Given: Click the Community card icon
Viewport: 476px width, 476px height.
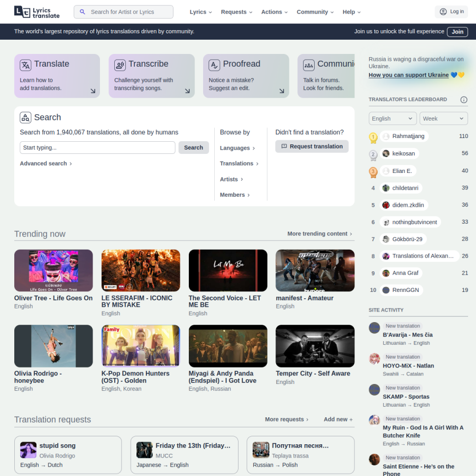Looking at the screenshot, I should pyautogui.click(x=309, y=65).
